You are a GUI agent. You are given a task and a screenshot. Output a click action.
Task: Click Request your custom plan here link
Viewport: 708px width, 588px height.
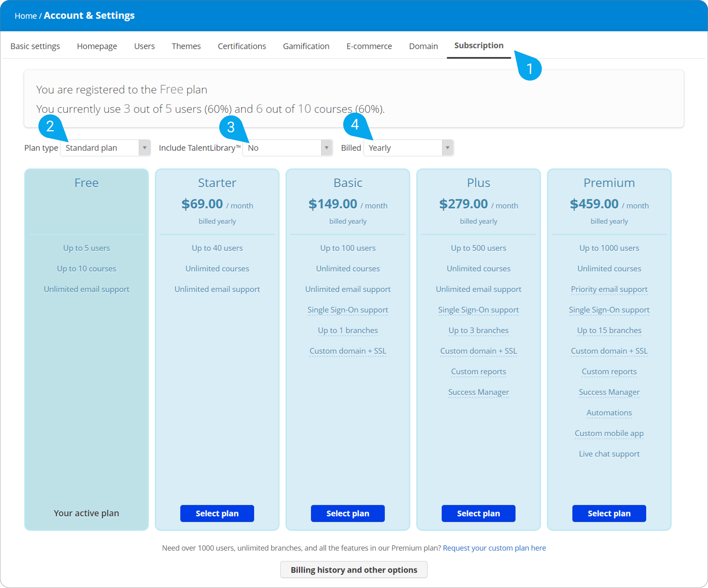click(x=494, y=548)
